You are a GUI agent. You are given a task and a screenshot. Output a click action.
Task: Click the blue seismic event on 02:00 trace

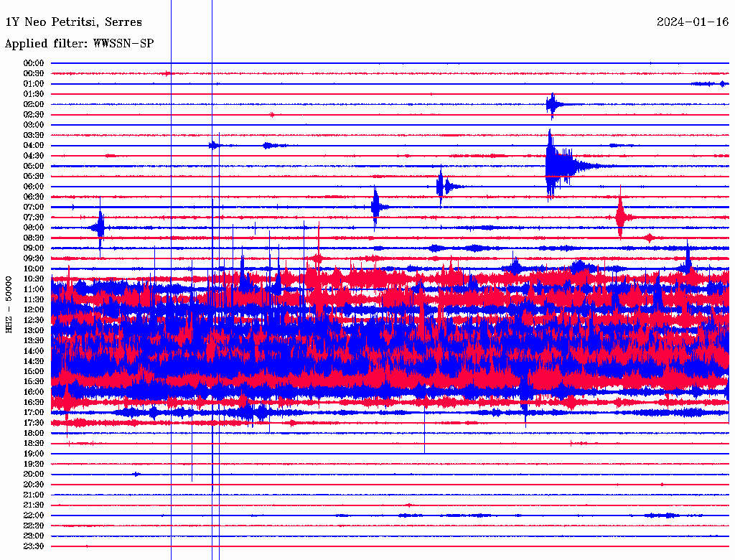(x=551, y=105)
